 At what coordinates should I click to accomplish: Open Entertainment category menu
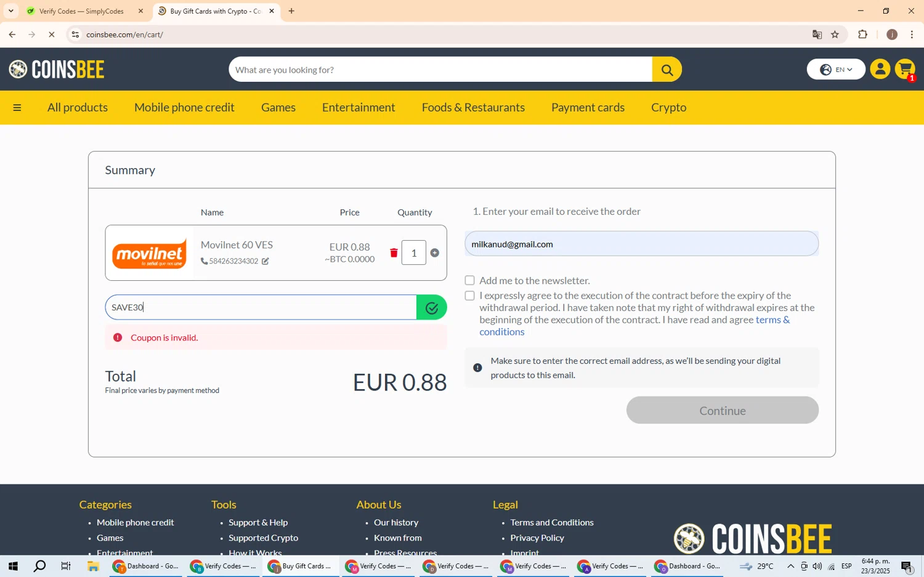pyautogui.click(x=359, y=108)
